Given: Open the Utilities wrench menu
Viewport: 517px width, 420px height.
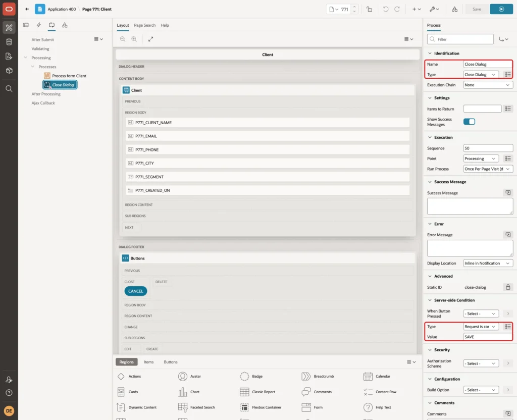Looking at the screenshot, I should click(434, 9).
